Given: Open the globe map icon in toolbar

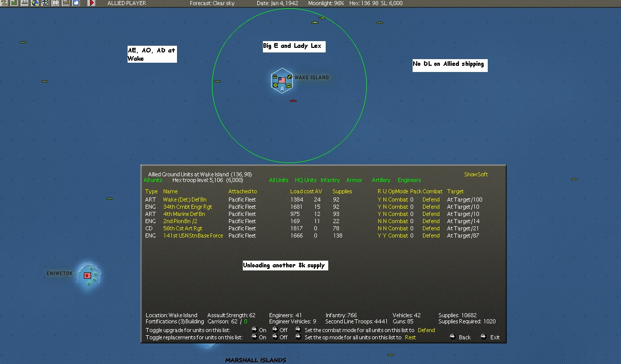Looking at the screenshot, I should (35, 3).
